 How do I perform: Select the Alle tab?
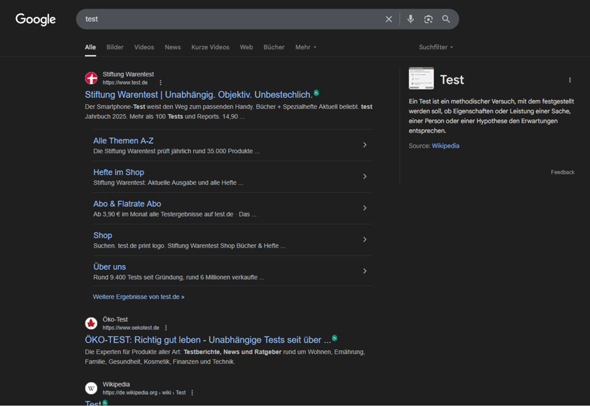point(90,47)
